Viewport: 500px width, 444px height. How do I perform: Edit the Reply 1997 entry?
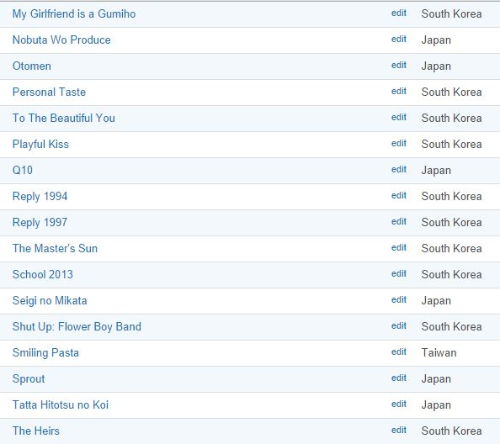pyautogui.click(x=399, y=222)
